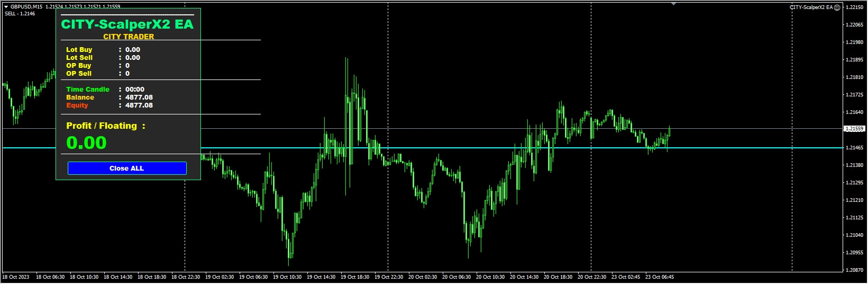Viewport: 868px width, 284px height.
Task: Click the 1.21465 price scale label
Action: click(x=855, y=148)
